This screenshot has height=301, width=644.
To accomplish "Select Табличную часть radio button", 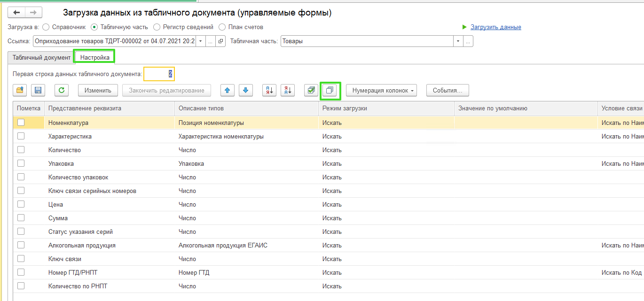I will [94, 27].
